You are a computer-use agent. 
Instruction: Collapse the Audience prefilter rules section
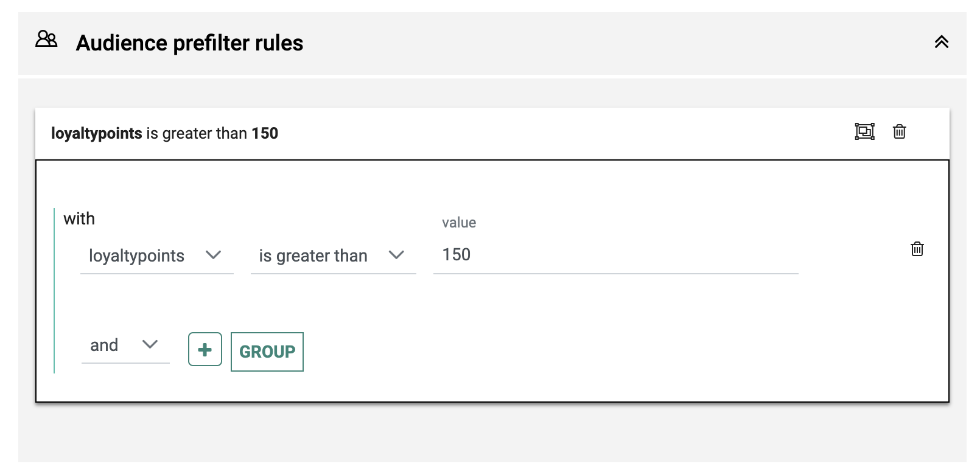941,42
